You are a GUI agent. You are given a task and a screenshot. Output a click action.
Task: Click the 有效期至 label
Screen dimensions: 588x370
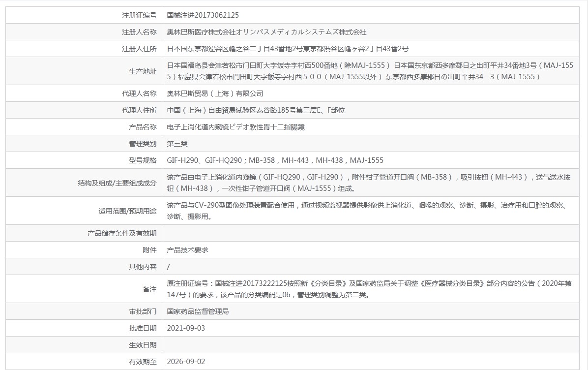(x=143, y=362)
